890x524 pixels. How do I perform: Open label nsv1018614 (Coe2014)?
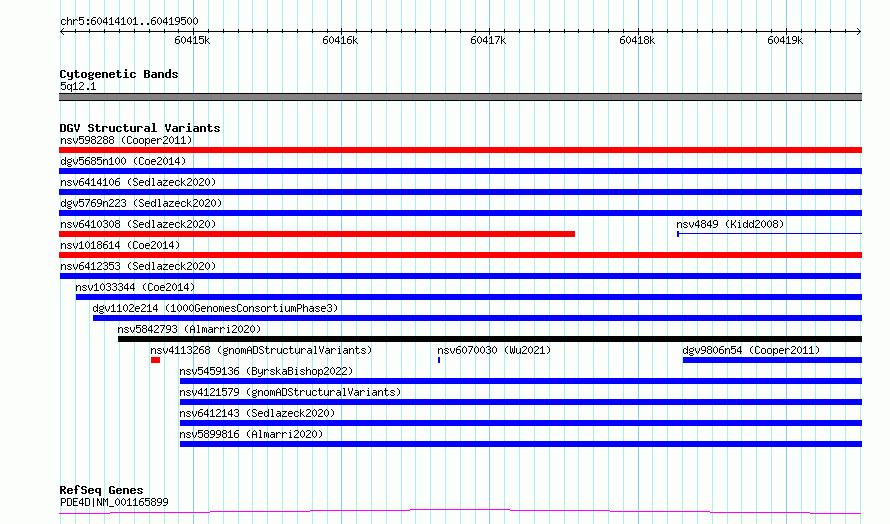(120, 245)
